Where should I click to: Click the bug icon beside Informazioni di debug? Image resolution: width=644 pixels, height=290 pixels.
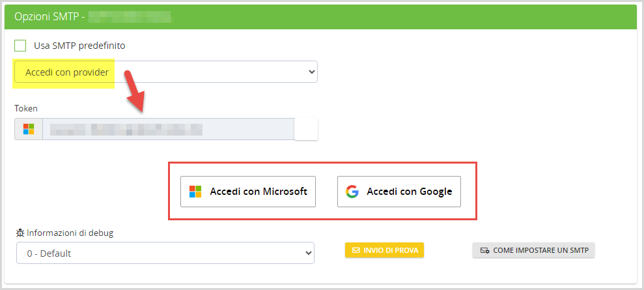[x=21, y=233]
